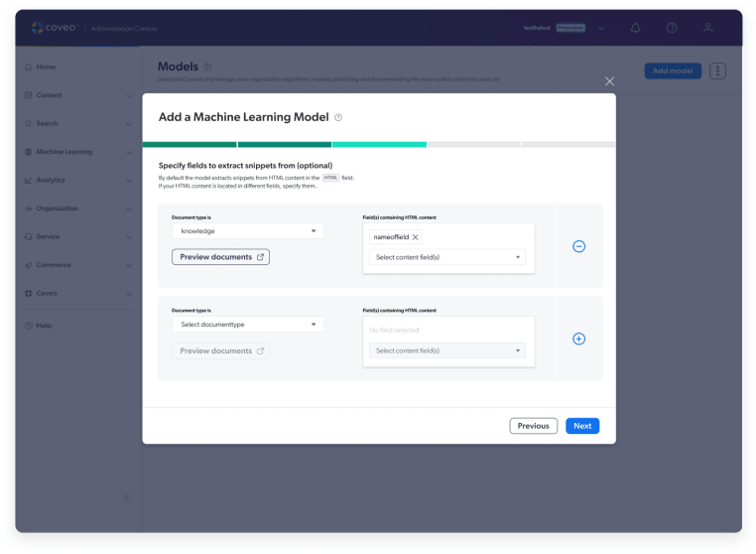
Task: Go to Home in the sidebar
Action: tap(46, 68)
